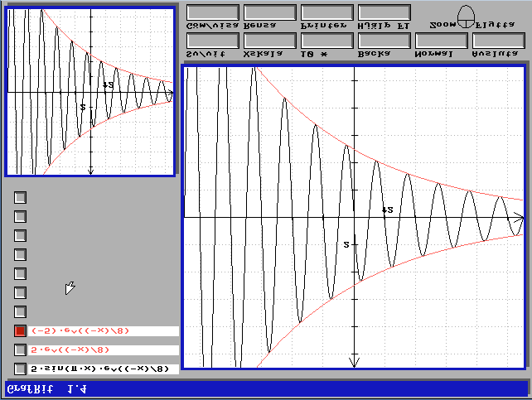Viewport: 532px width, 400px height.
Task: Click the Normal view button
Action: (442, 41)
